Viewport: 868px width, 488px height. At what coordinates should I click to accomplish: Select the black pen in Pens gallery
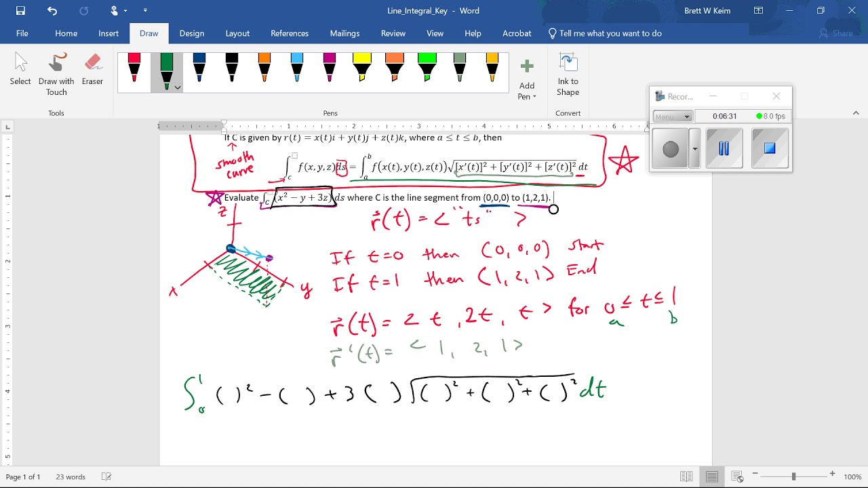click(232, 68)
